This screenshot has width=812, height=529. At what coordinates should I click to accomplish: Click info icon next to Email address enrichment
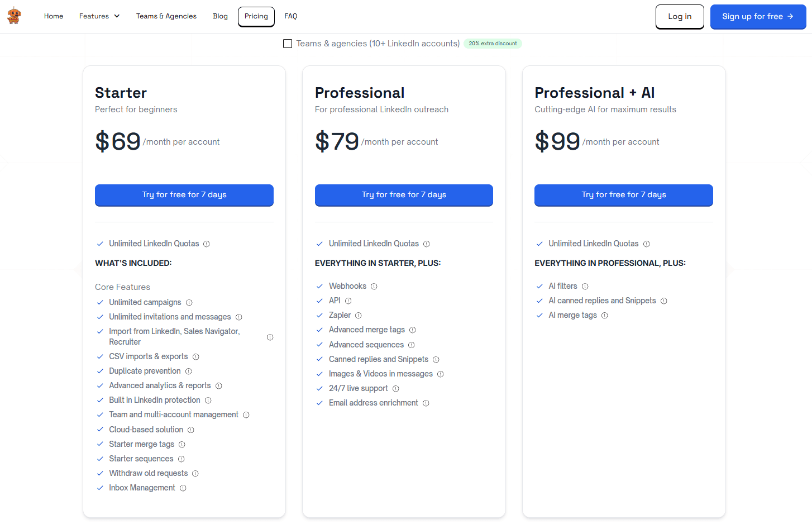(x=426, y=403)
